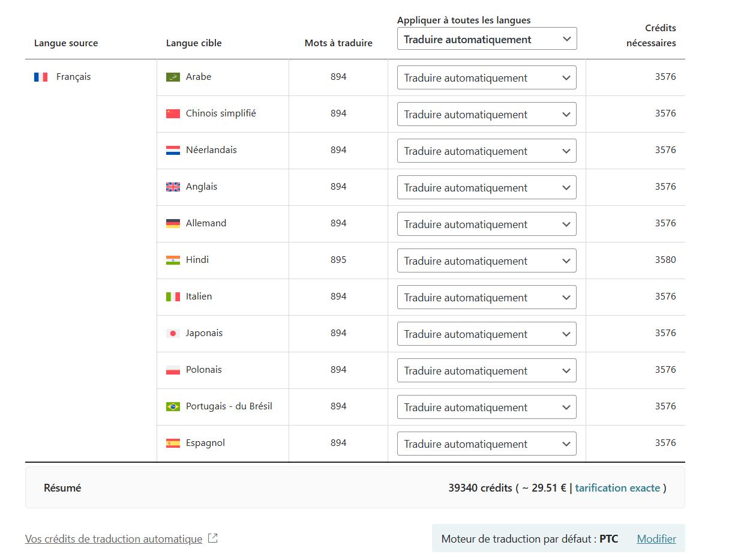Click the Dutch flag icon
This screenshot has width=756, height=554.
[173, 150]
